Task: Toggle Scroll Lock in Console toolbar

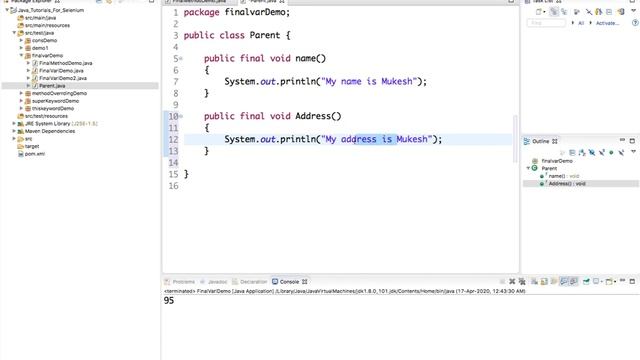Action: point(544,282)
